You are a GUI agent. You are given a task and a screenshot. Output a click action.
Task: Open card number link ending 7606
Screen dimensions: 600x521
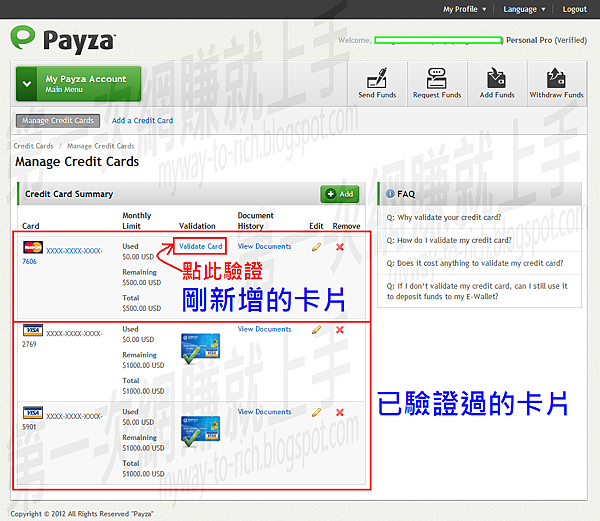[62, 256]
